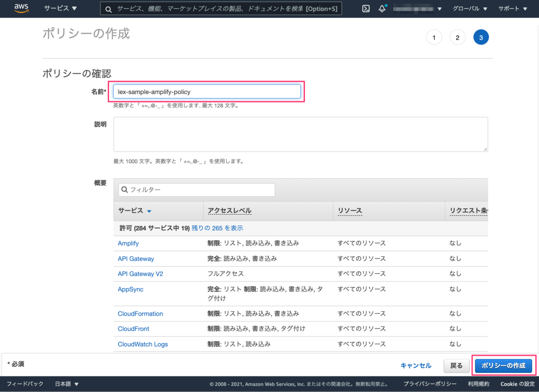Open the CloudWatch Logs service link
539x392 pixels.
pyautogui.click(x=142, y=344)
